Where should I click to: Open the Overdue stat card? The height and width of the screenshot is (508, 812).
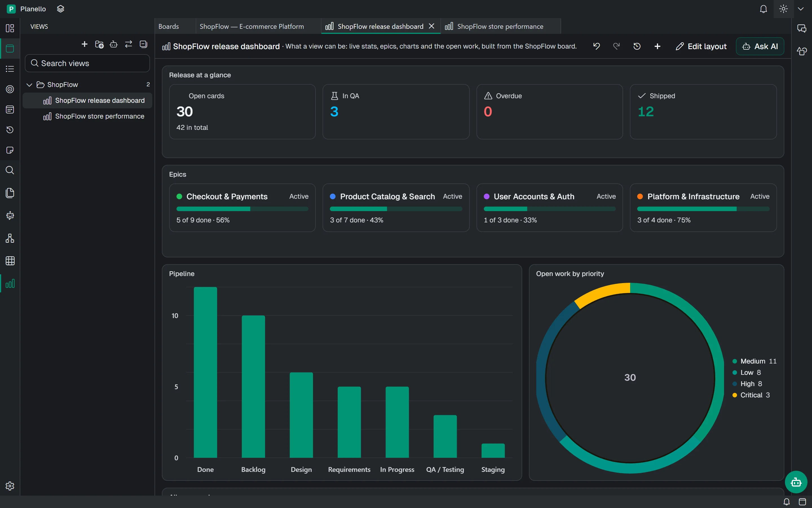pyautogui.click(x=550, y=111)
